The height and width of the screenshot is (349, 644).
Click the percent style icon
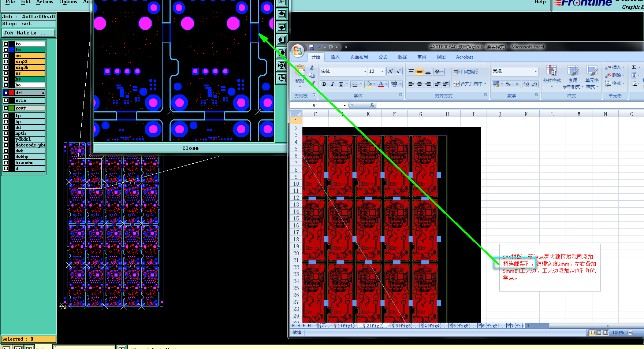508,84
